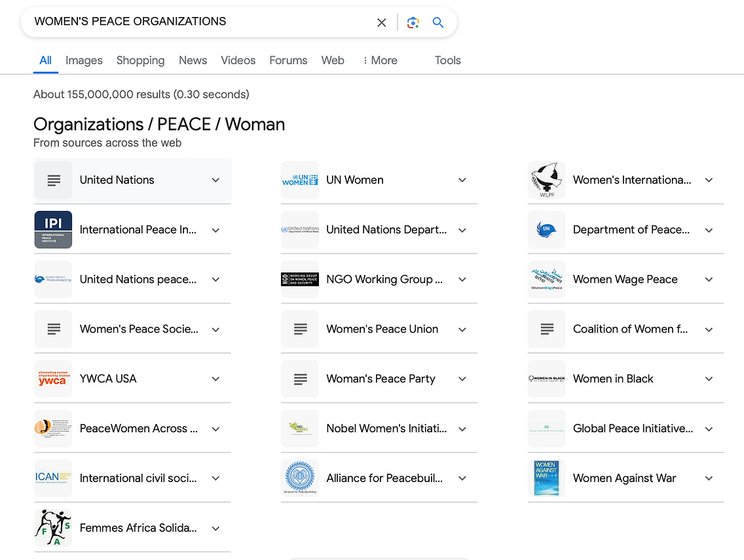Click the United Nations Department logo thumbnail
This screenshot has height=560, width=744.
[x=300, y=230]
